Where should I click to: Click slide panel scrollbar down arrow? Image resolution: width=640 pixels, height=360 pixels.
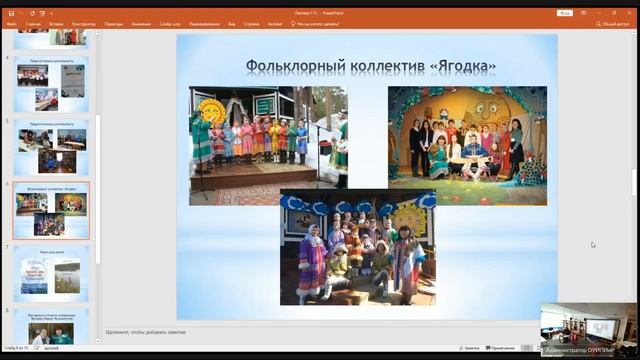coord(98,341)
